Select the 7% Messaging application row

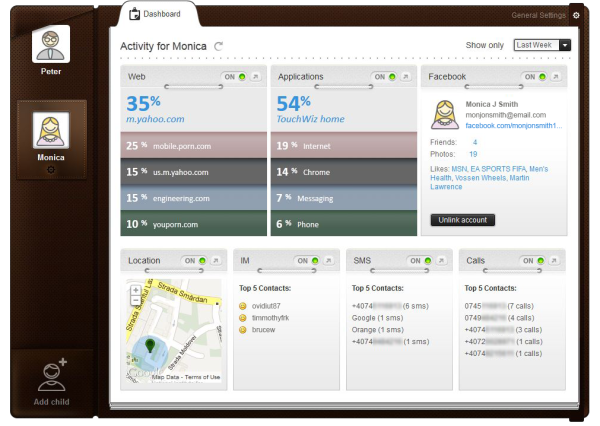click(344, 198)
